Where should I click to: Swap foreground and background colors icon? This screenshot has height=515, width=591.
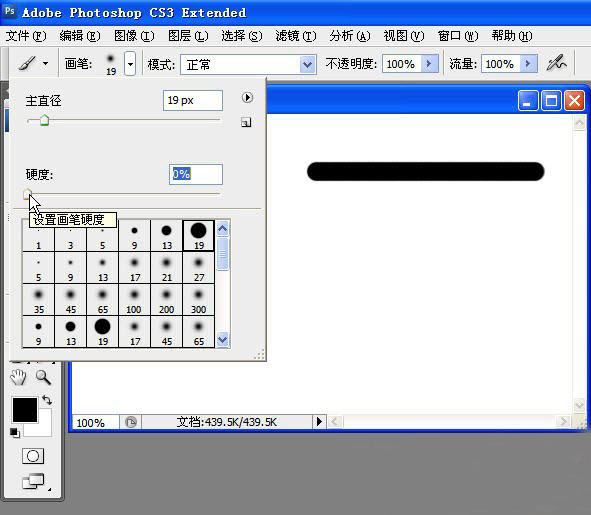[x=47, y=400]
